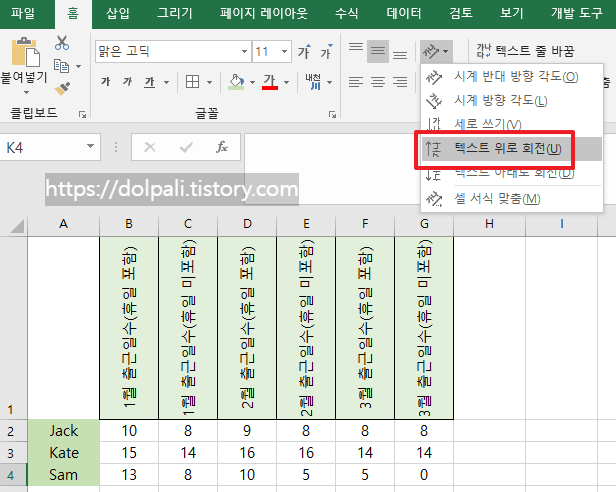This screenshot has height=492, width=616.
Task: Click the select-all corner triangle
Action: (16, 226)
